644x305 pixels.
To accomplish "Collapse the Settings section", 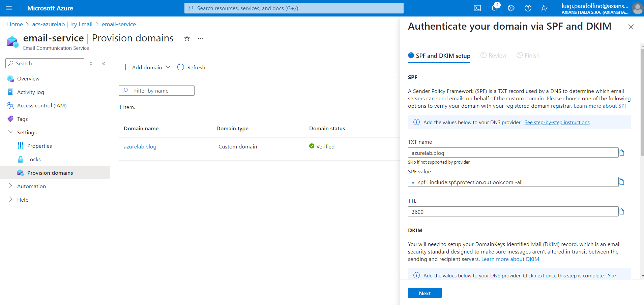I will click(x=10, y=132).
